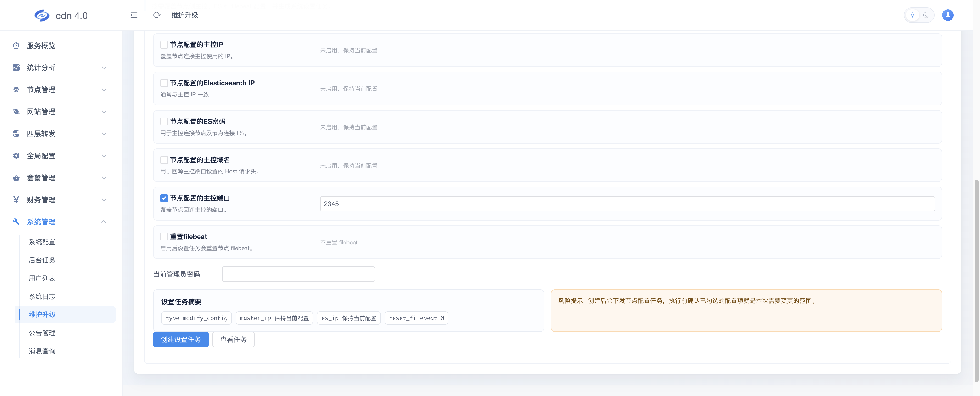Click the 查看任务 button
The width and height of the screenshot is (980, 396).
(x=233, y=340)
